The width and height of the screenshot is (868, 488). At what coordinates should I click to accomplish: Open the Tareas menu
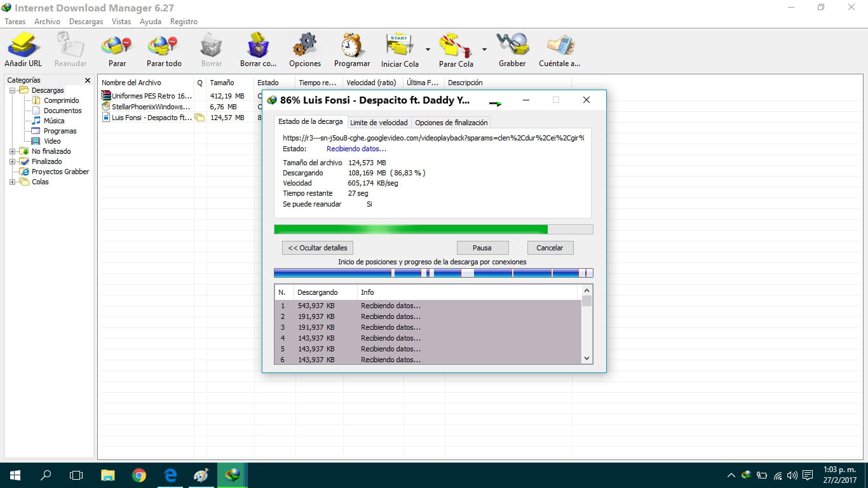[x=15, y=22]
